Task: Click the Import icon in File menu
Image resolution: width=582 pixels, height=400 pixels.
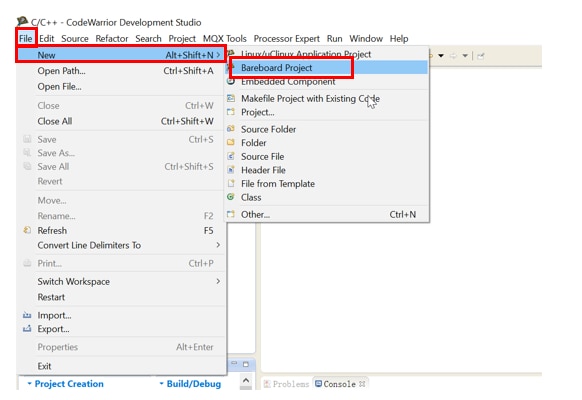Action: tap(27, 315)
